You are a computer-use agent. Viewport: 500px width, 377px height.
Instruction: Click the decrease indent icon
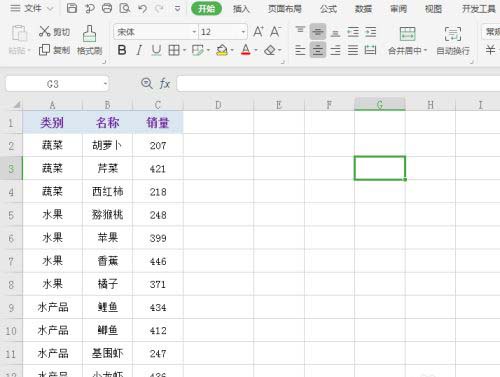tap(353, 32)
